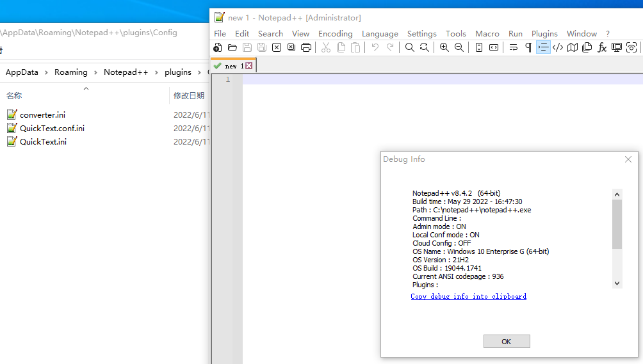Open the Search menu
This screenshot has height=364, width=643.
[270, 33]
